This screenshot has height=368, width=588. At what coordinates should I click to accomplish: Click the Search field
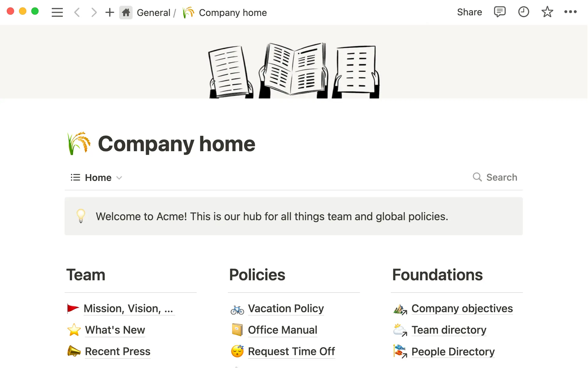495,177
